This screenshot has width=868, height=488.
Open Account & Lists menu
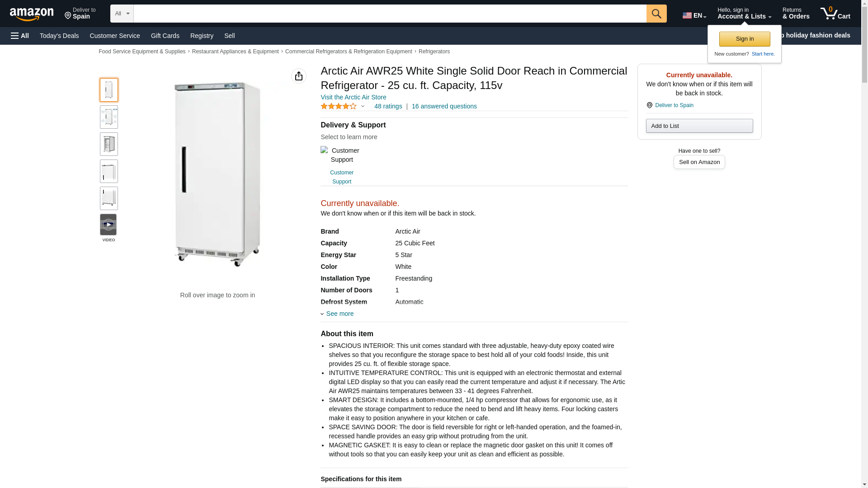click(744, 14)
